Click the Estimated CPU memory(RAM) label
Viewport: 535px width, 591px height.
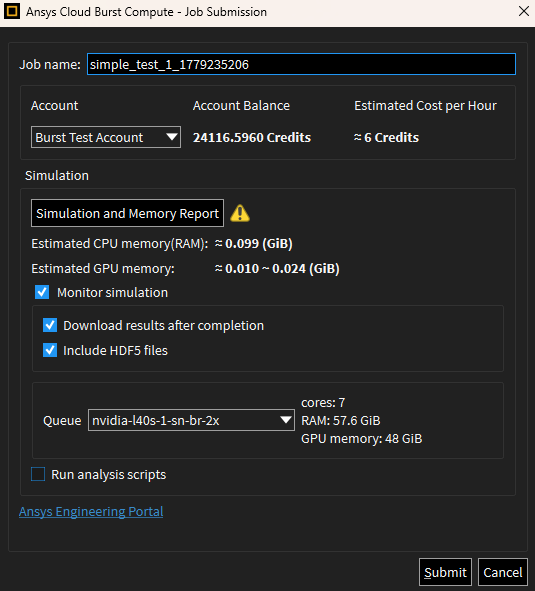pos(120,243)
